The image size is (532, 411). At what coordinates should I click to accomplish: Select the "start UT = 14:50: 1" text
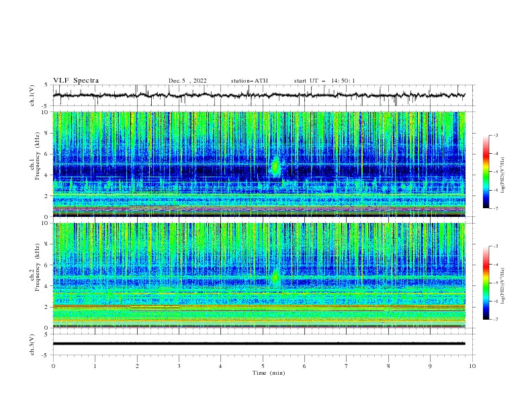[324, 81]
